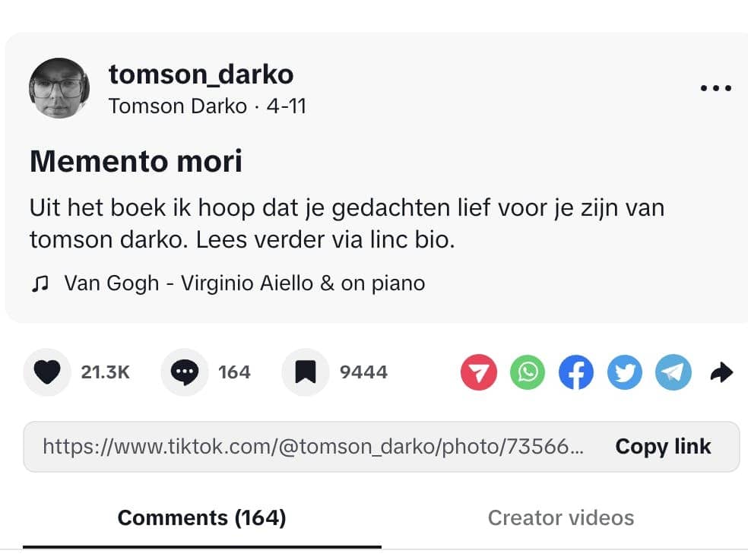Like the post with the heart icon
748x560 pixels.
[47, 372]
